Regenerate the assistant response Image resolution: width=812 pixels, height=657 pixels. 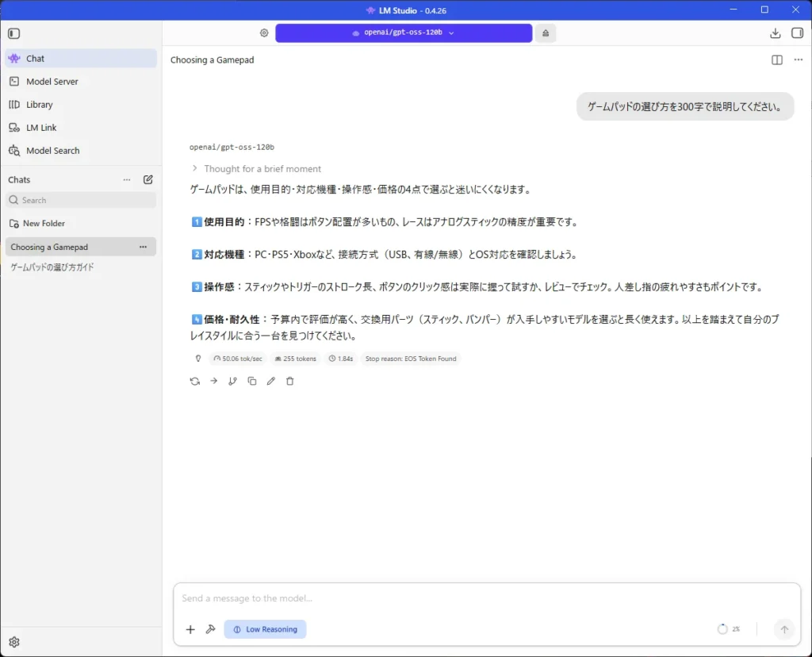tap(195, 382)
